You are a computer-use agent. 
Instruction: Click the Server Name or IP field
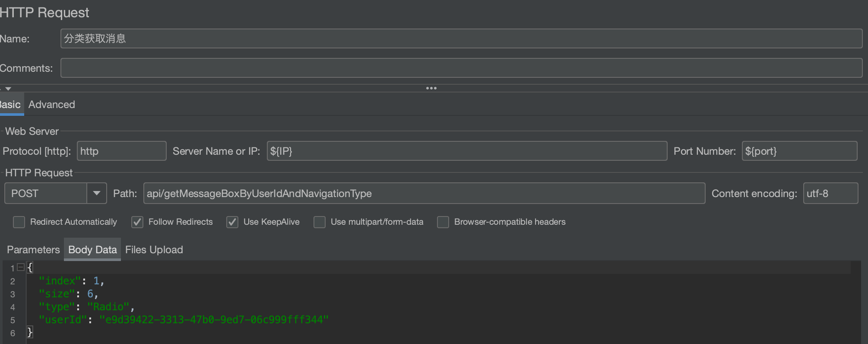tap(467, 151)
